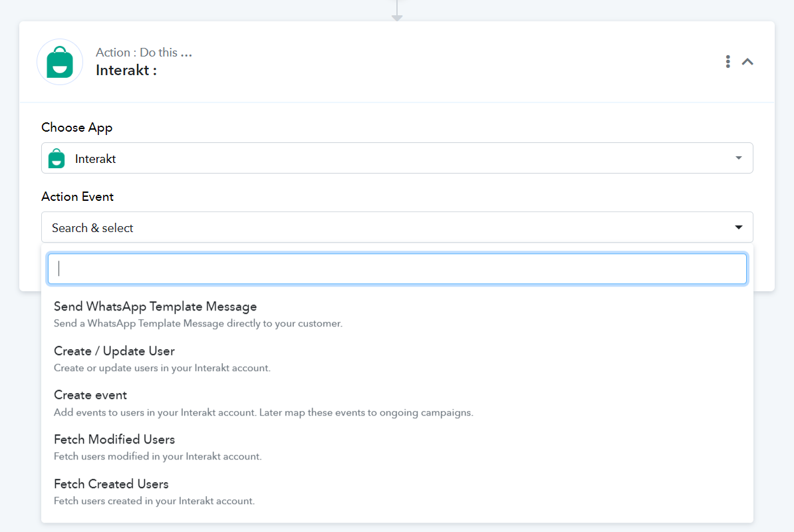
Task: Click the 'Interakt :' step title
Action: (x=126, y=70)
